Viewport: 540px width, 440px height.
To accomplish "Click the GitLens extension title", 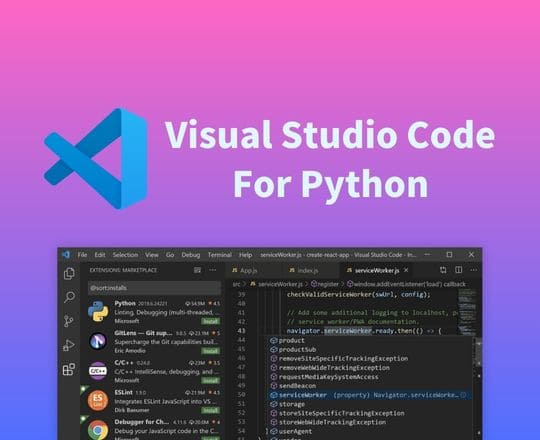I will pos(143,333).
